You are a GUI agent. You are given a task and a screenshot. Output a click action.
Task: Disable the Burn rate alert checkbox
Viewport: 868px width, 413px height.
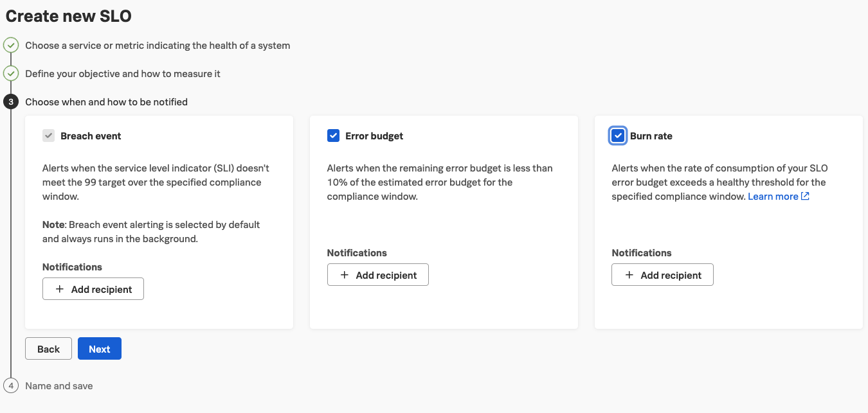click(618, 136)
